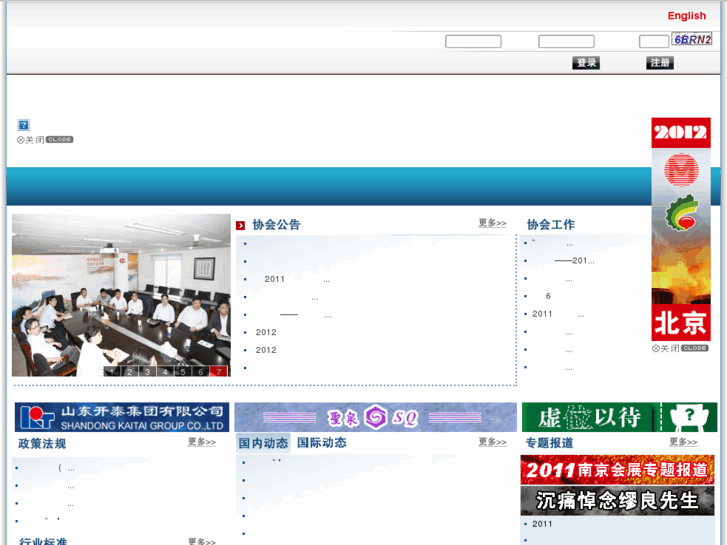Switch the site to English
Image resolution: width=727 pixels, height=545 pixels.
pos(686,16)
